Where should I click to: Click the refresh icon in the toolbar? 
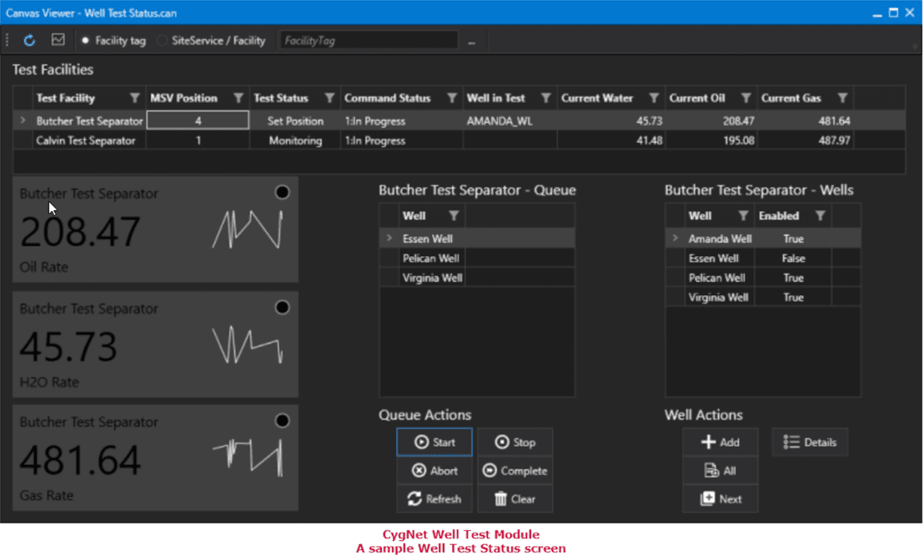30,40
